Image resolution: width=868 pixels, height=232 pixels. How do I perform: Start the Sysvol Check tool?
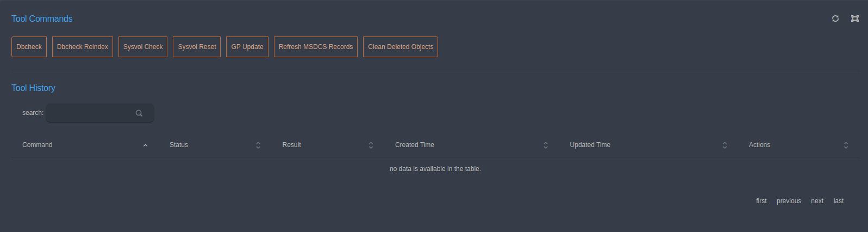(x=143, y=47)
